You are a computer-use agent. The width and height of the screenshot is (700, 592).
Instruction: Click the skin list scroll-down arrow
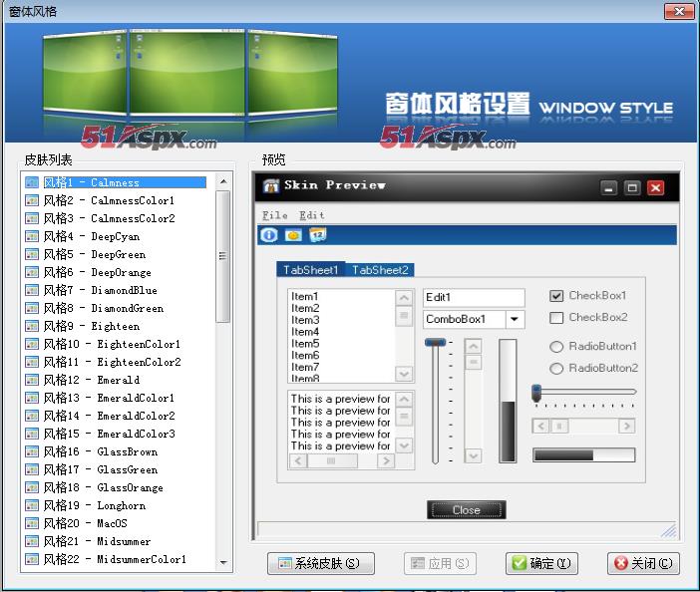tap(223, 562)
